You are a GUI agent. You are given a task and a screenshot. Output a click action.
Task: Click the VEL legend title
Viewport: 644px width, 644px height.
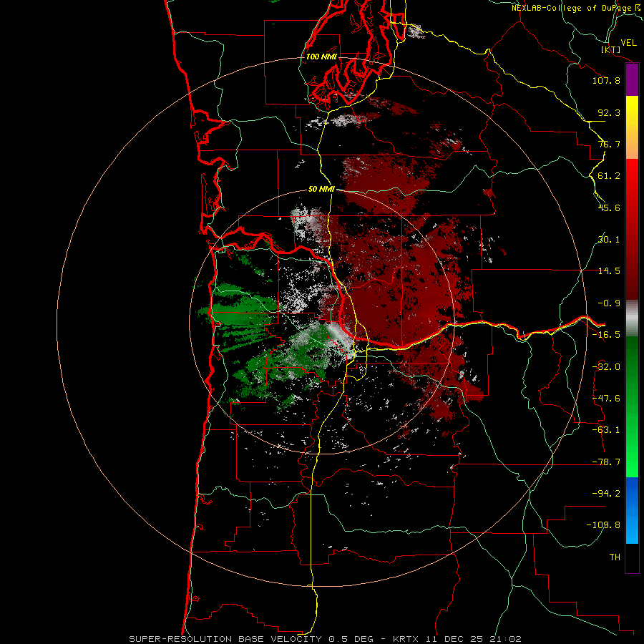pyautogui.click(x=628, y=43)
